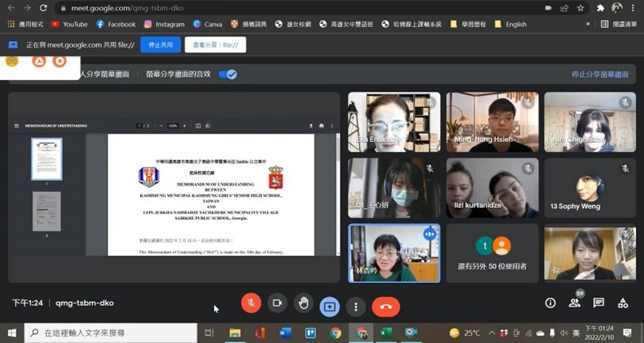Click the share page icon in address bar

(564, 8)
